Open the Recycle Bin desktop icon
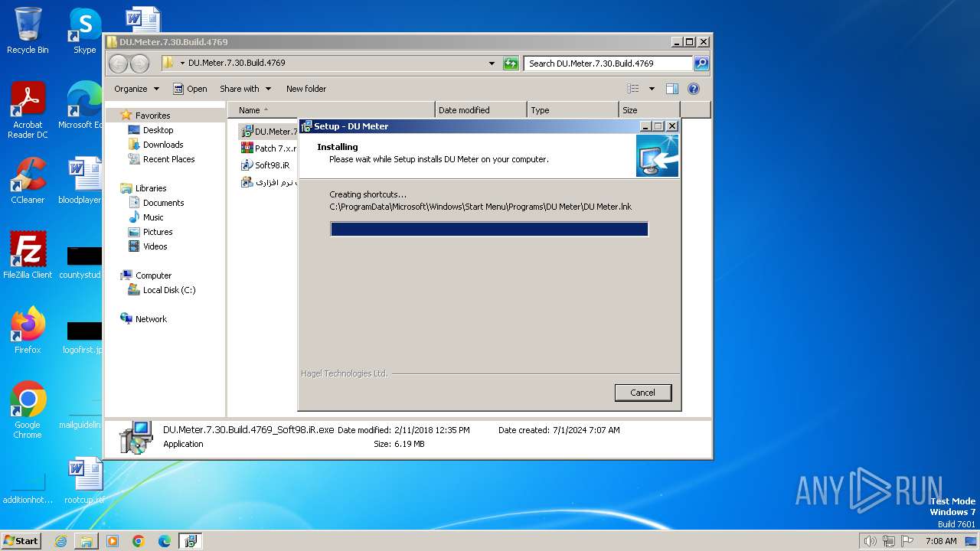This screenshot has width=980, height=551. [28, 31]
